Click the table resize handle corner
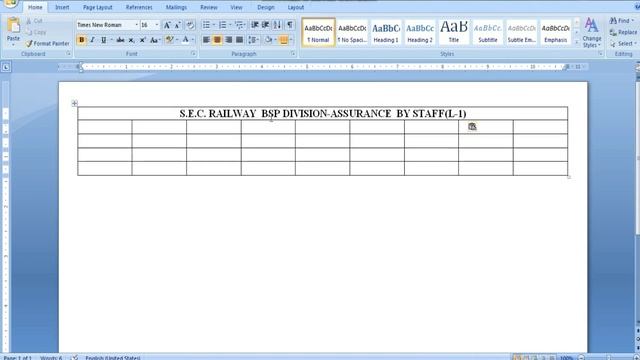The image size is (640, 360). point(569,177)
